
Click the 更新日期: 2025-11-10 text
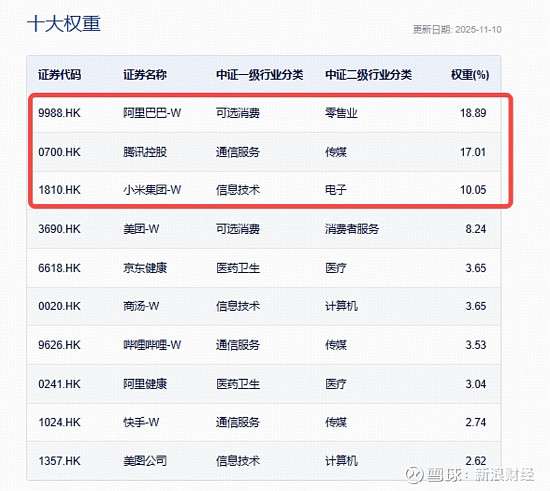click(x=457, y=29)
